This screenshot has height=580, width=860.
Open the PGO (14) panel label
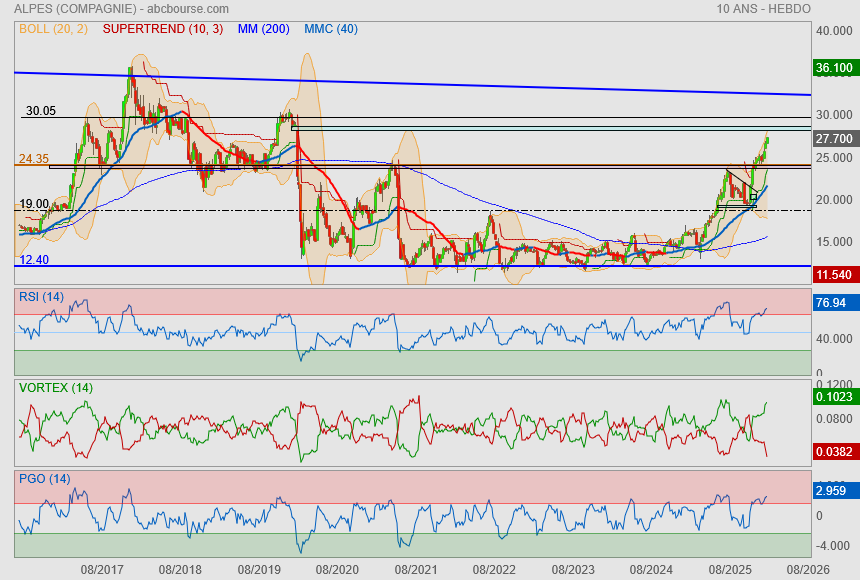pos(42,479)
